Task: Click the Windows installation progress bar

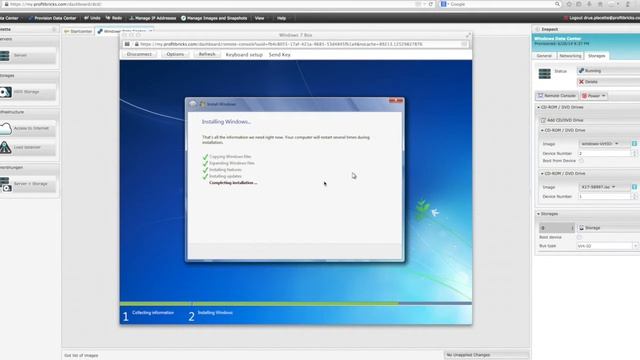Action: 296,304
